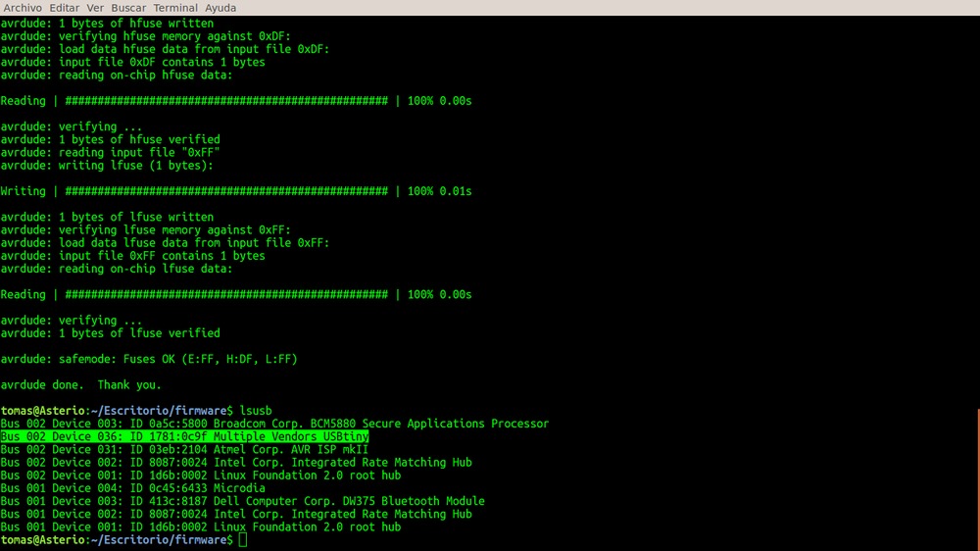Click 'reading on-chip hfuse data:' line
The width and height of the screenshot is (980, 551).
tap(117, 75)
